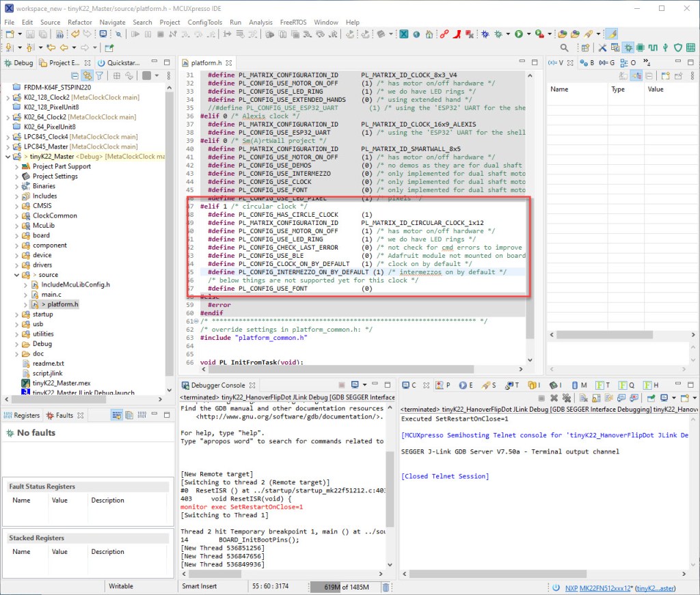The width and height of the screenshot is (700, 595).
Task: Expand the K02_128_Clock2 project
Action: (x=8, y=97)
